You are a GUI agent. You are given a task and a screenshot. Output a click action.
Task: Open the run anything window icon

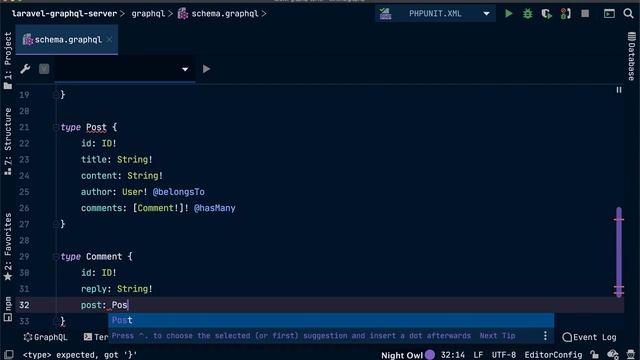tap(609, 13)
